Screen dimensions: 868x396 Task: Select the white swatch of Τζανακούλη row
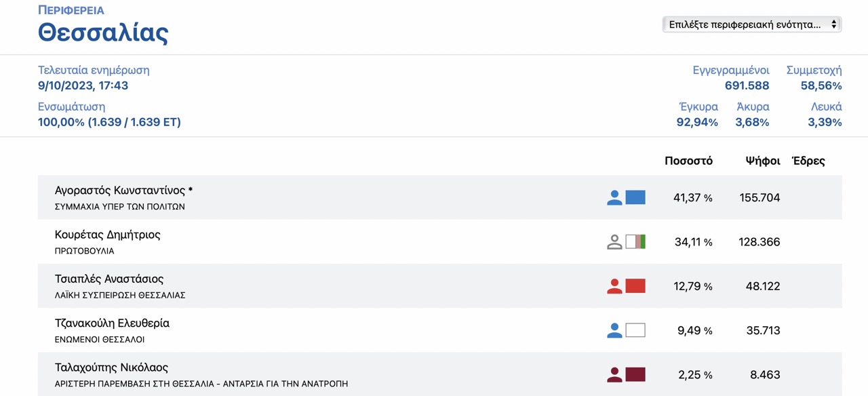635,330
